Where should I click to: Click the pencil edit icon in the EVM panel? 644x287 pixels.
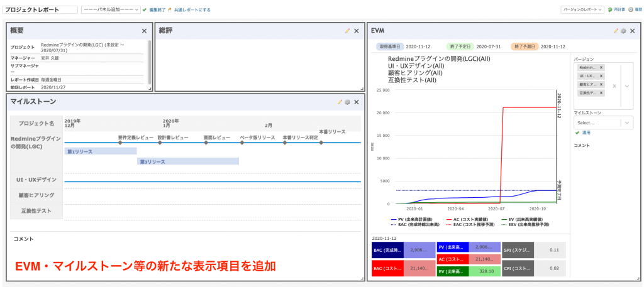(x=616, y=31)
